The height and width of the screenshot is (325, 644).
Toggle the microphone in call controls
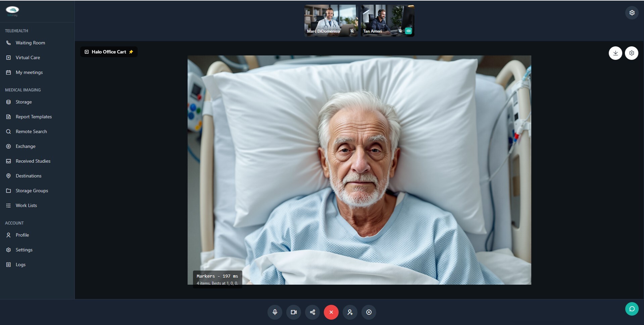click(275, 312)
